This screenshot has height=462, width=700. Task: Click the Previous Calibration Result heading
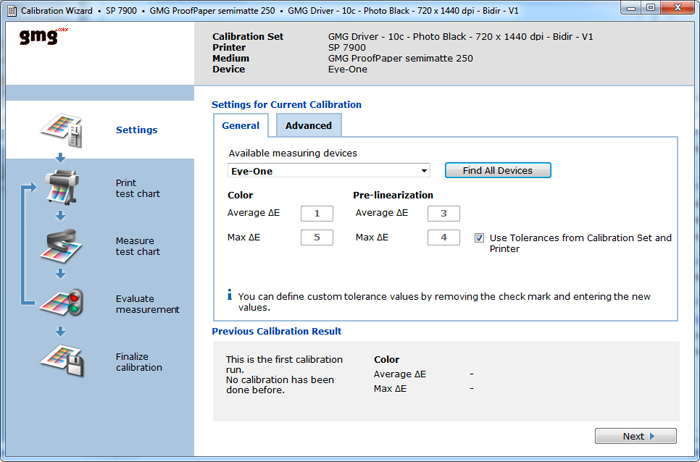tap(276, 331)
